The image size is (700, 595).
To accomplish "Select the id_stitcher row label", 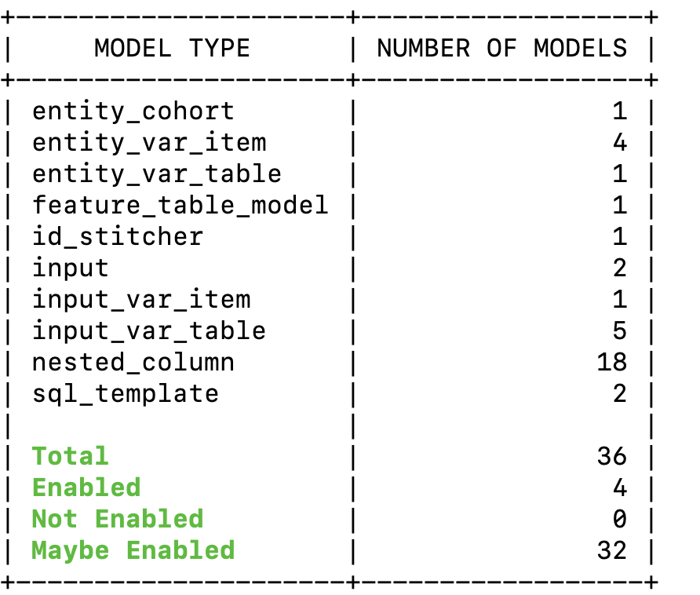I will 117,236.
